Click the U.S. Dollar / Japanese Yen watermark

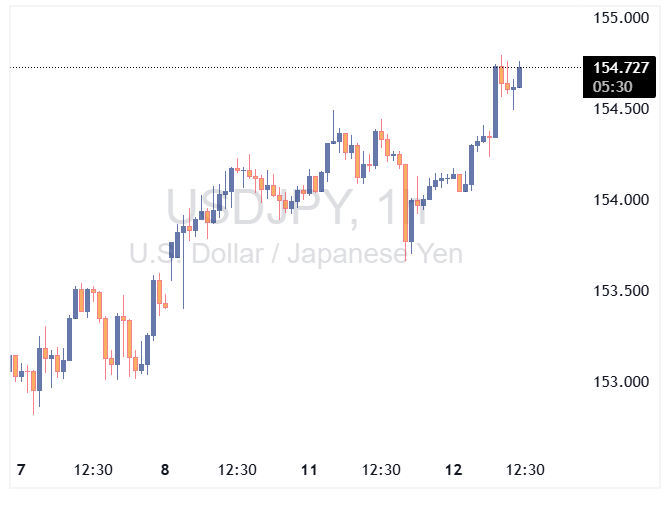click(x=296, y=254)
